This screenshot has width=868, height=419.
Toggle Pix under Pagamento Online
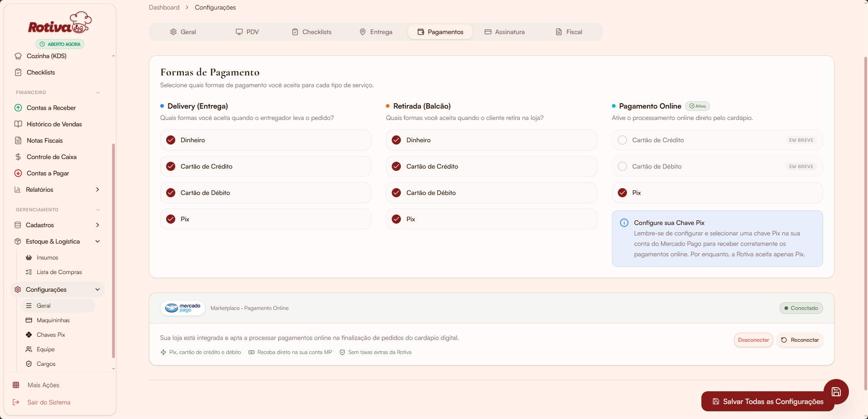coord(622,193)
